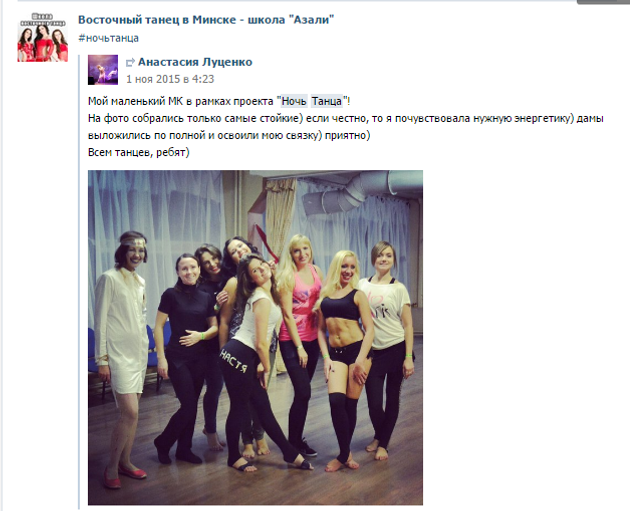Viewport: 630px width, 511px height.
Task: Click the highlighted word Танца in the post
Action: (327, 101)
